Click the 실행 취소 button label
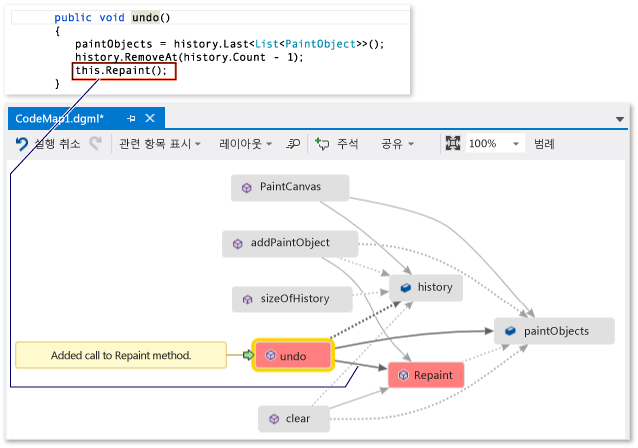The image size is (638, 448). click(x=57, y=144)
